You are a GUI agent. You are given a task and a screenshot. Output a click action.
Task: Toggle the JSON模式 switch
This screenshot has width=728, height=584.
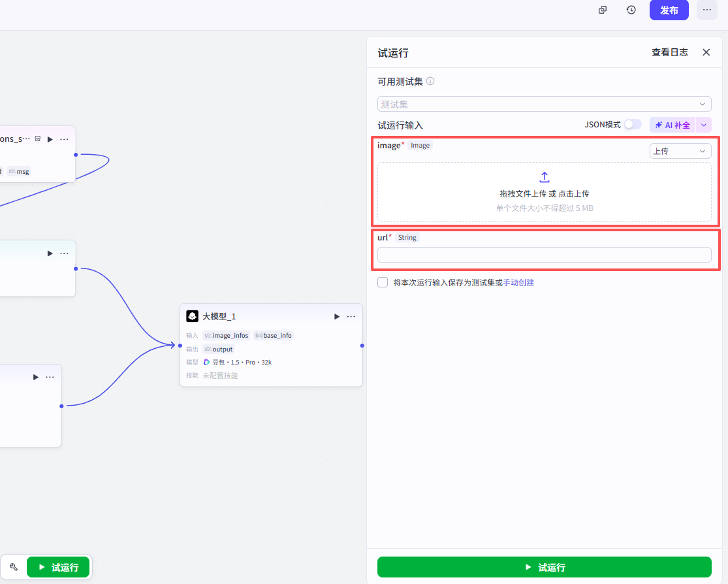(632, 124)
